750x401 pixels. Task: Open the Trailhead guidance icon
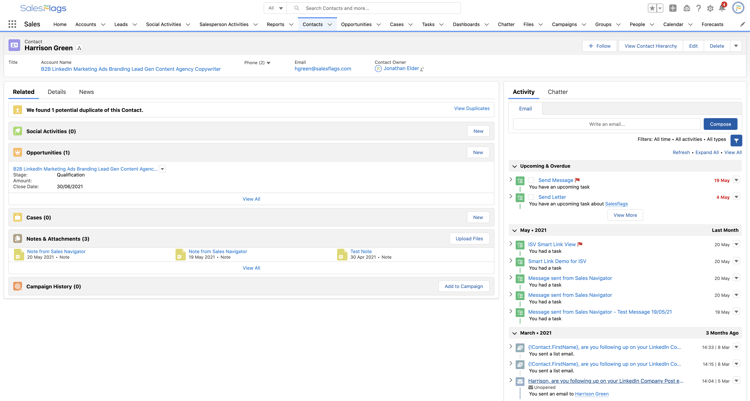pyautogui.click(x=686, y=8)
